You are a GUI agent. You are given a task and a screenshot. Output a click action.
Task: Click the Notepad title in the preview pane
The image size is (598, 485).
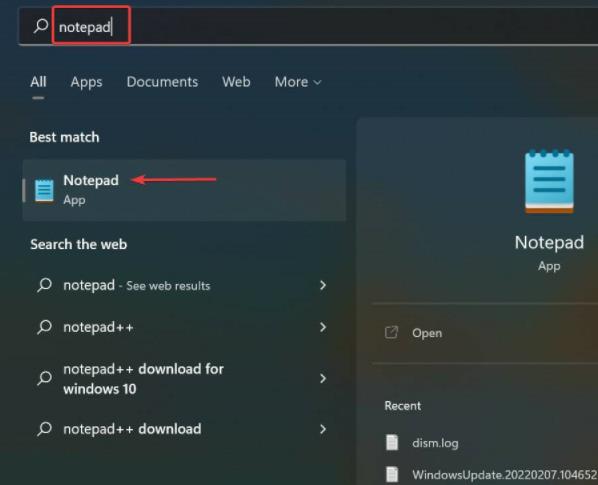tap(549, 242)
